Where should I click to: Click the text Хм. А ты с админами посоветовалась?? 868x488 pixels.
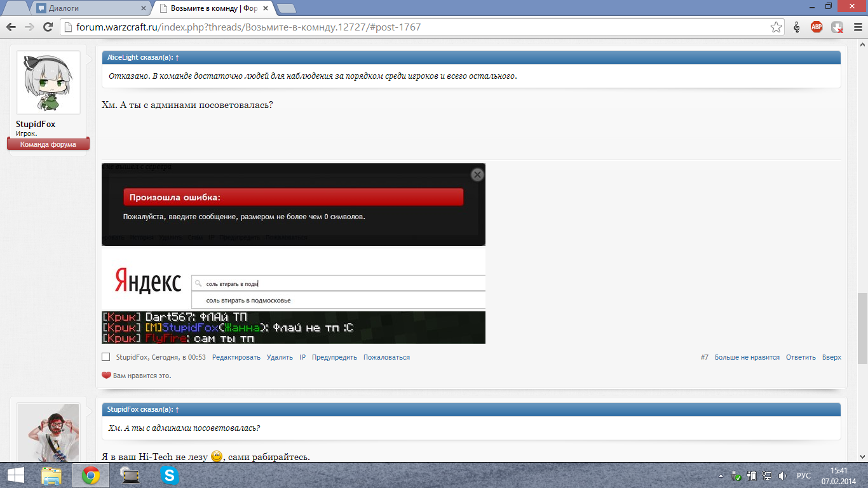pos(187,104)
